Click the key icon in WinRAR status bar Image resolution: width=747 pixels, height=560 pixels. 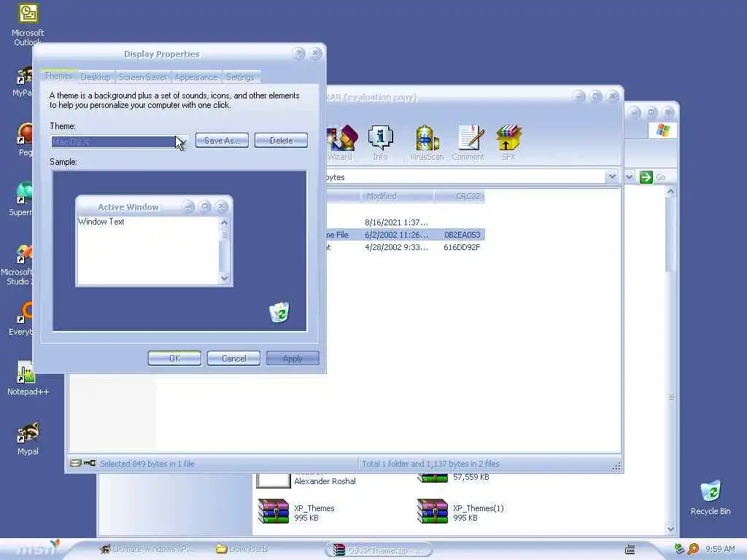tap(90, 463)
